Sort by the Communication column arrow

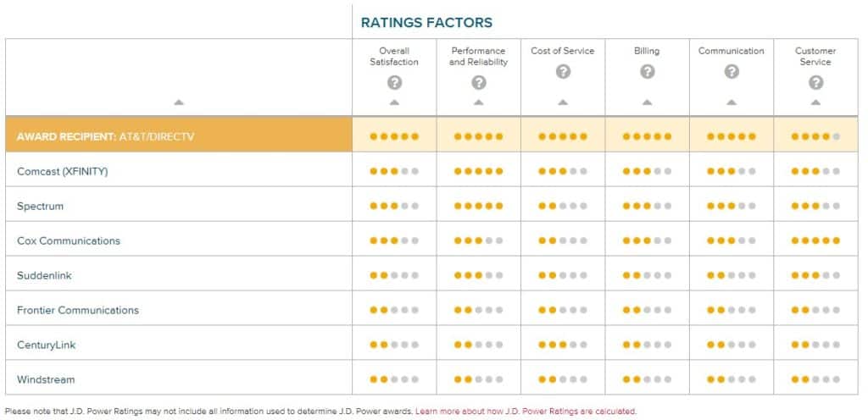click(732, 102)
